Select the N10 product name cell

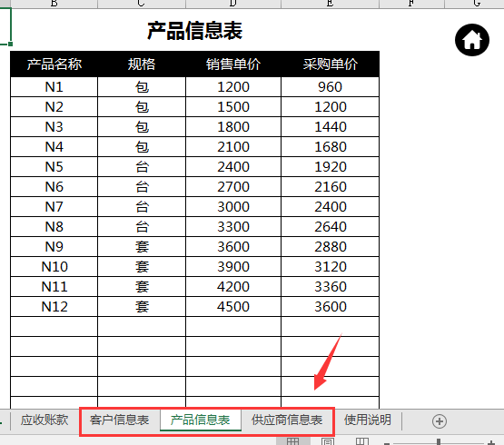pyautogui.click(x=54, y=267)
